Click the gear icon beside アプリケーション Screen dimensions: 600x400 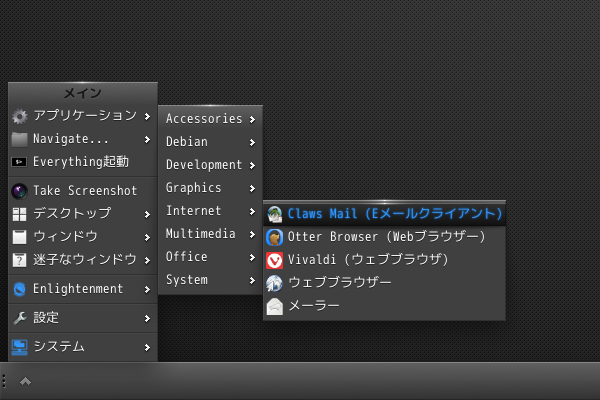pos(20,116)
